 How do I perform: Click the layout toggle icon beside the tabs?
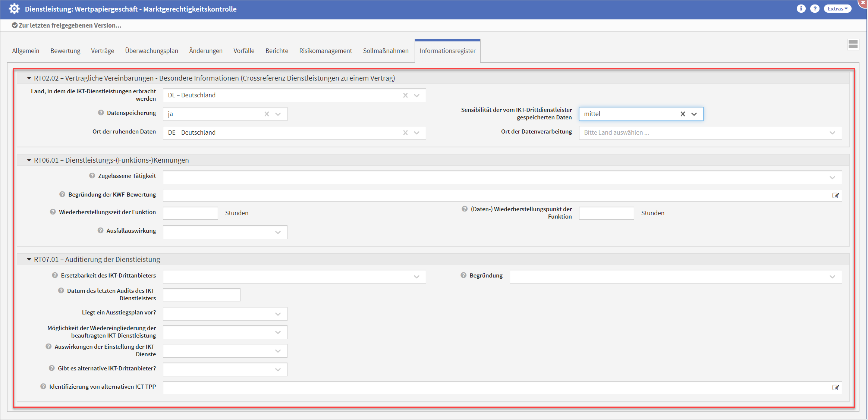pos(853,45)
